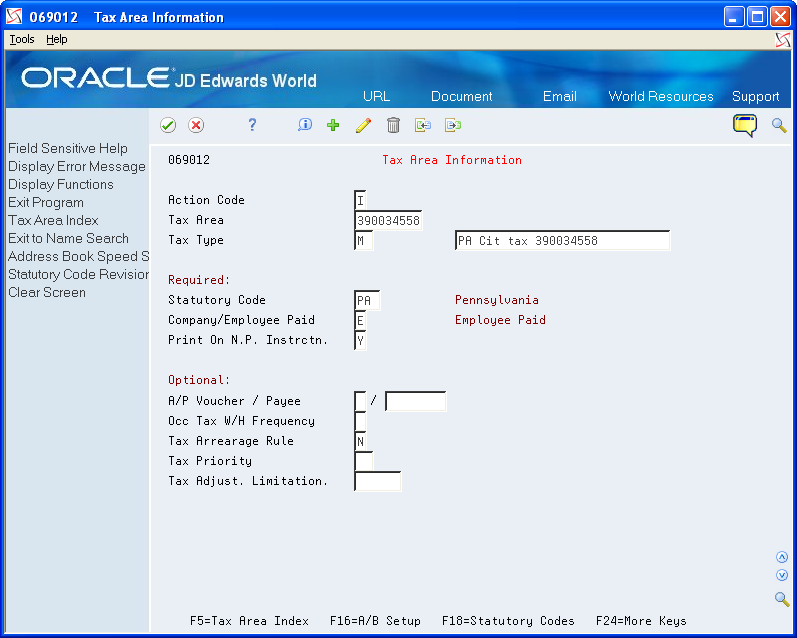Open the Support link

pyautogui.click(x=755, y=96)
